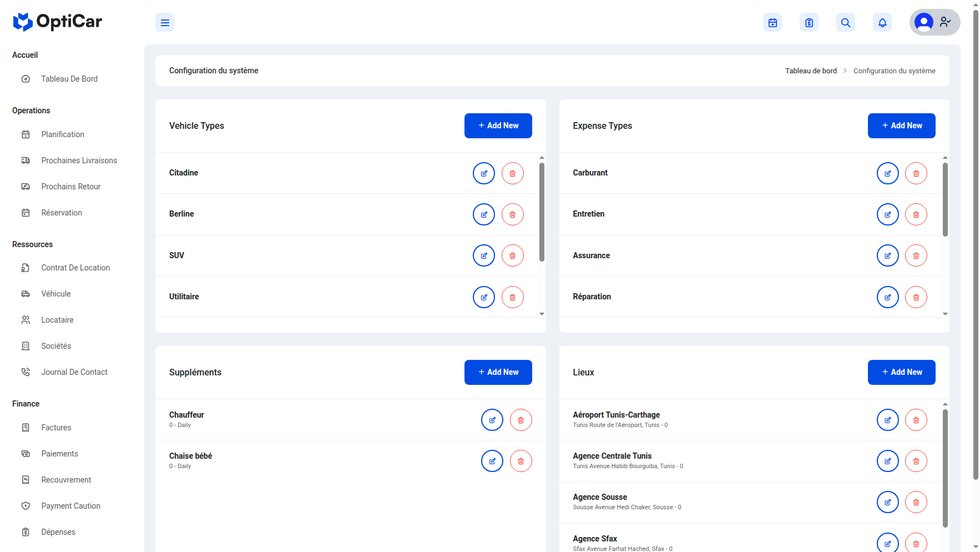Click the OptiCar logo
The height and width of the screenshot is (552, 980).
coord(58,22)
